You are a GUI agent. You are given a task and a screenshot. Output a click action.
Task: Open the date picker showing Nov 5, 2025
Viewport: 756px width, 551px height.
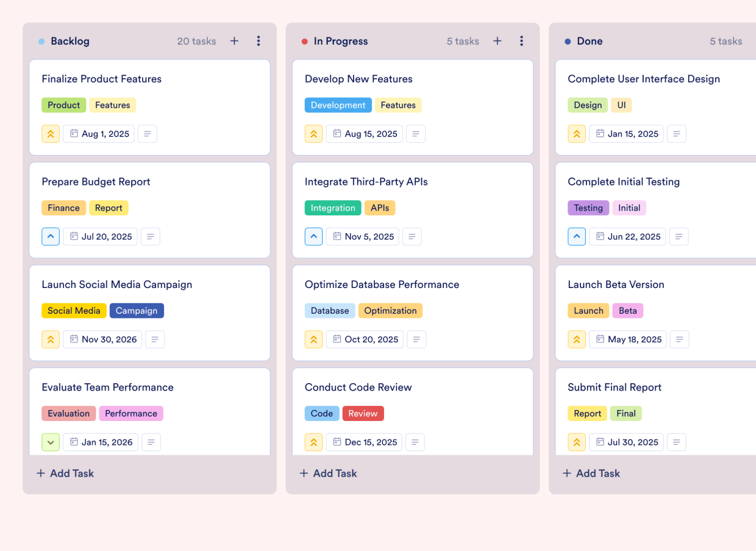click(x=362, y=236)
